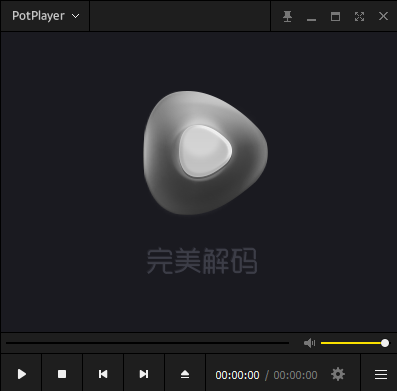Start playback with the Play button
Image resolution: width=397 pixels, height=391 pixels.
tap(22, 374)
